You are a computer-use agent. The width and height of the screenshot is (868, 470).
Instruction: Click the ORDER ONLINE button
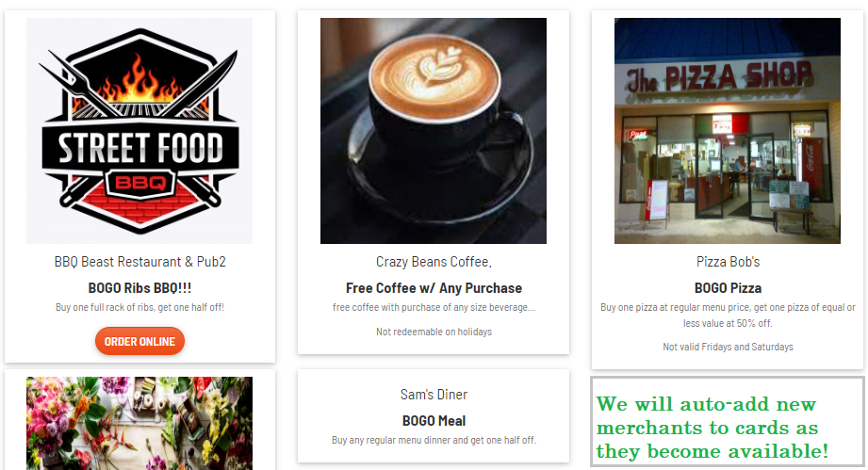point(139,341)
